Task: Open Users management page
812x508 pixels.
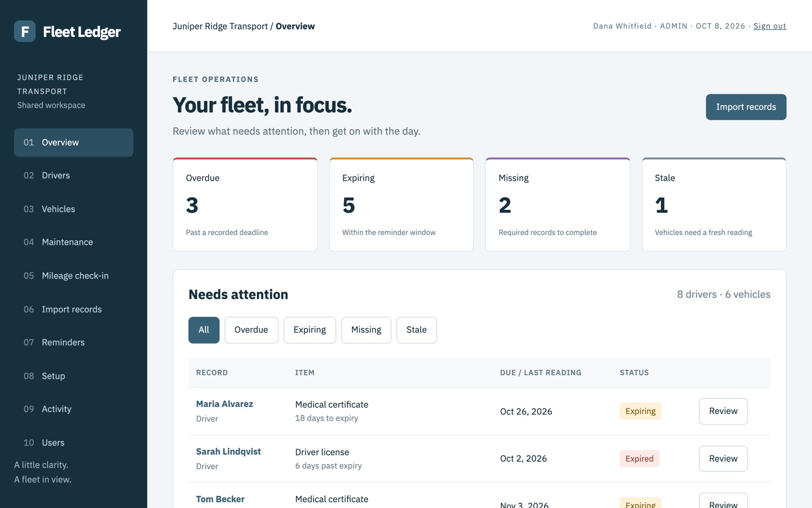Action: [74, 442]
